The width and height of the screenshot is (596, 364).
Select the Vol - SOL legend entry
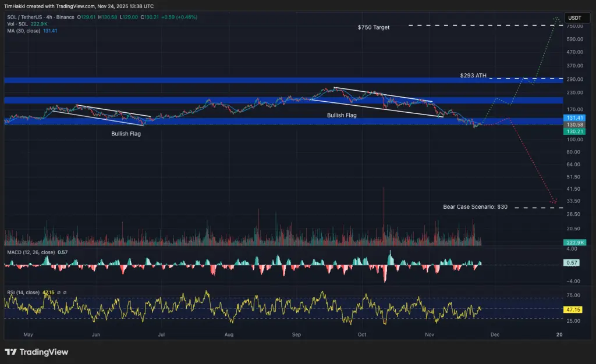click(17, 25)
